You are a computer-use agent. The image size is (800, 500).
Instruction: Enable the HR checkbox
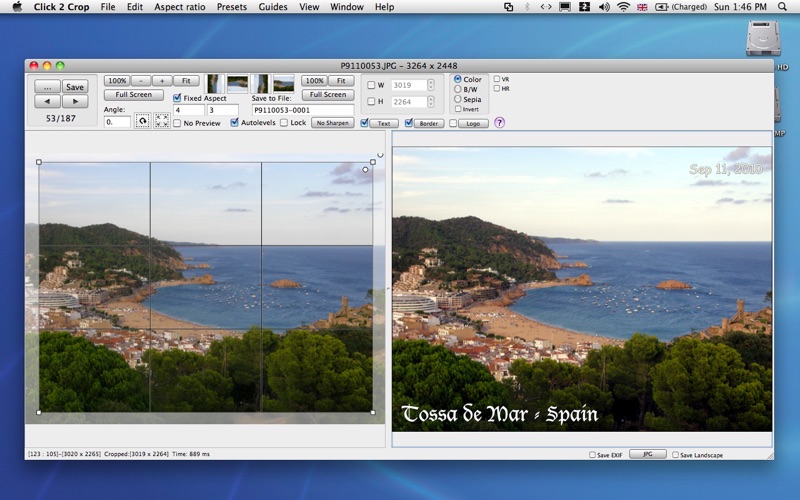tap(496, 88)
